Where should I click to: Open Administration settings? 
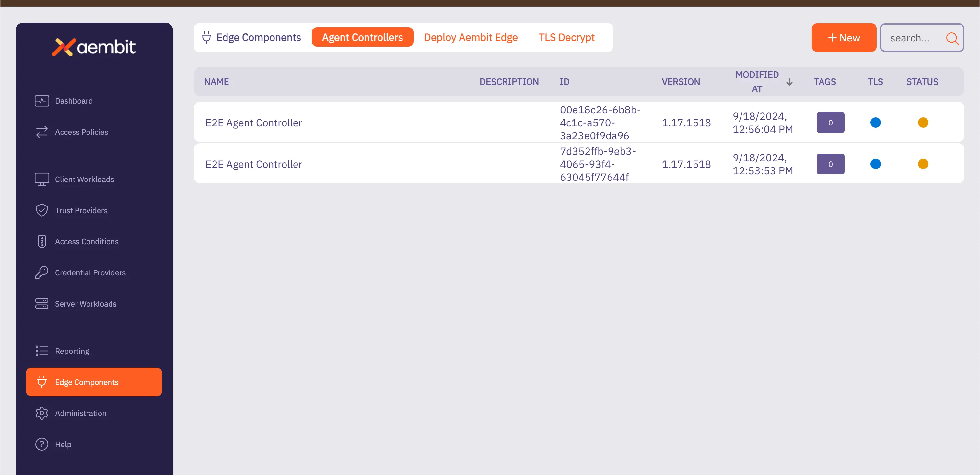80,413
